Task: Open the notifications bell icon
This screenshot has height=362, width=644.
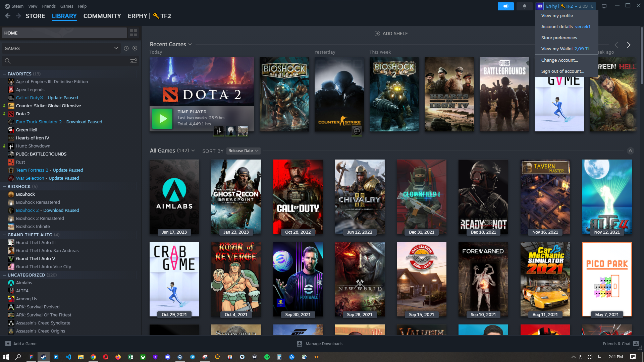Action: (x=524, y=6)
